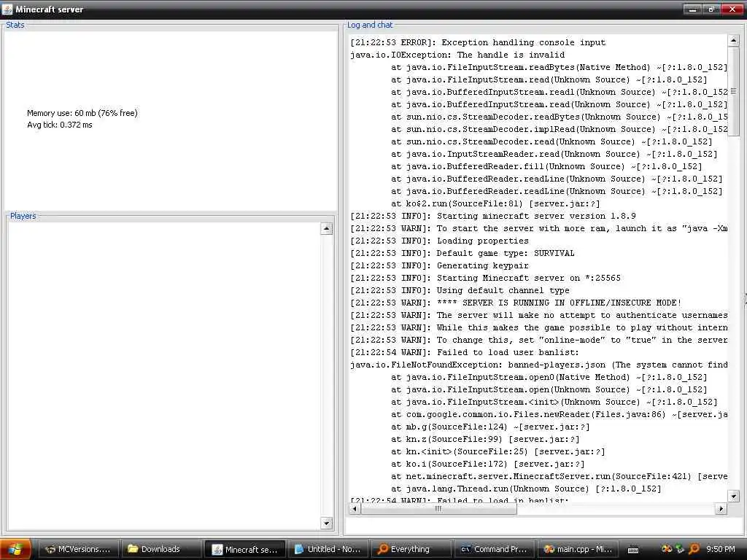This screenshot has height=560, width=747.
Task: Minimize the Minecraft server window
Action: click(692, 9)
